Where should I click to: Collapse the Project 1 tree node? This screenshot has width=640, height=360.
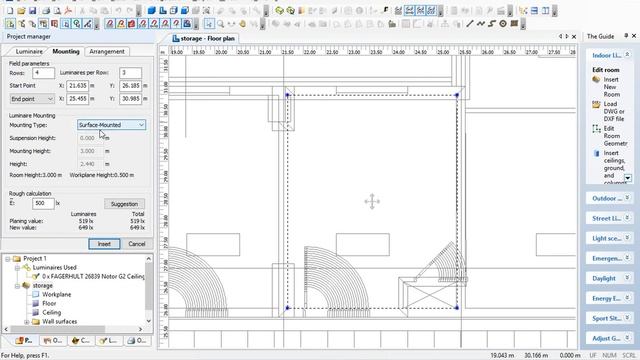tap(7, 259)
